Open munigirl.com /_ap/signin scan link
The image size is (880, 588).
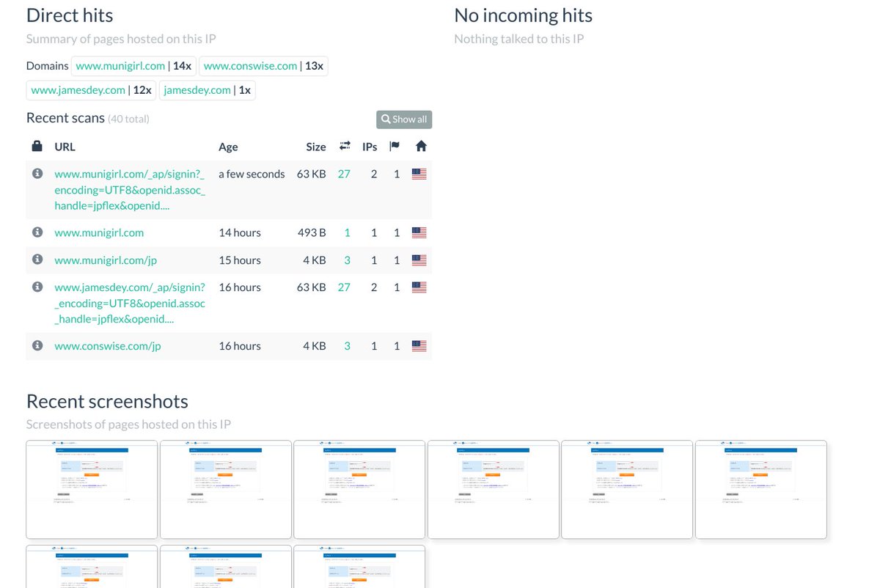coord(130,189)
